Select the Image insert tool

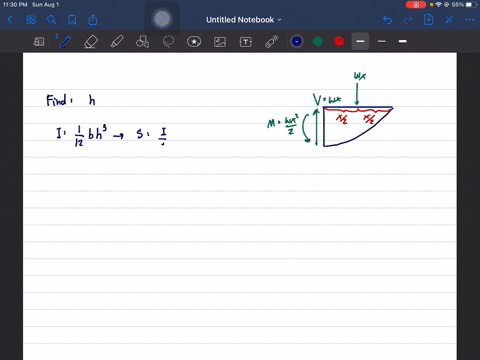pyautogui.click(x=220, y=42)
